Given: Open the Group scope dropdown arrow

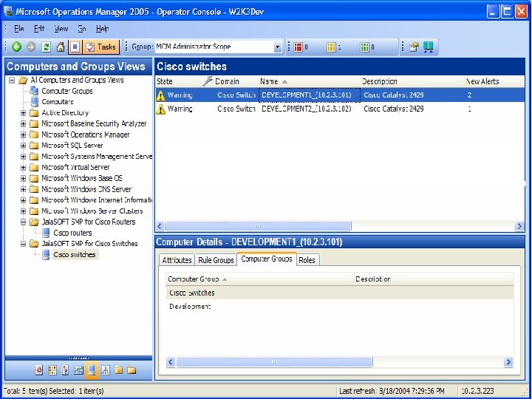Looking at the screenshot, I should [278, 47].
